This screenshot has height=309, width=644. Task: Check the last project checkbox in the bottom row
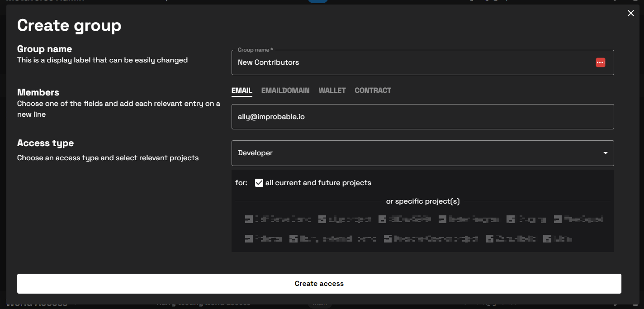(547, 238)
